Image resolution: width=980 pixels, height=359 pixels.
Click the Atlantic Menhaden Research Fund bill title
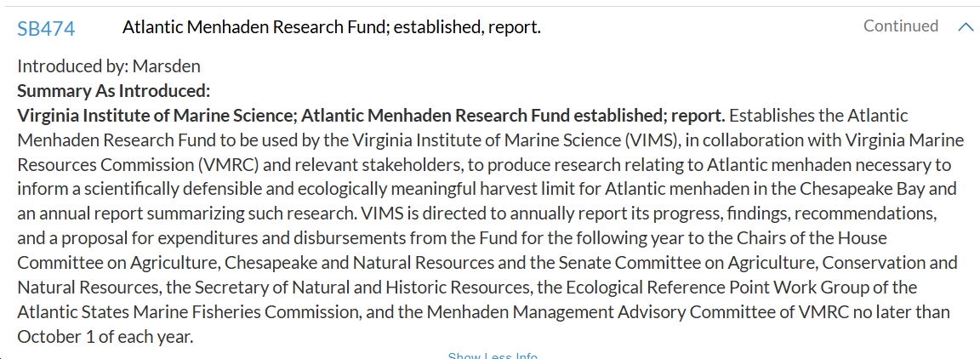tap(331, 27)
